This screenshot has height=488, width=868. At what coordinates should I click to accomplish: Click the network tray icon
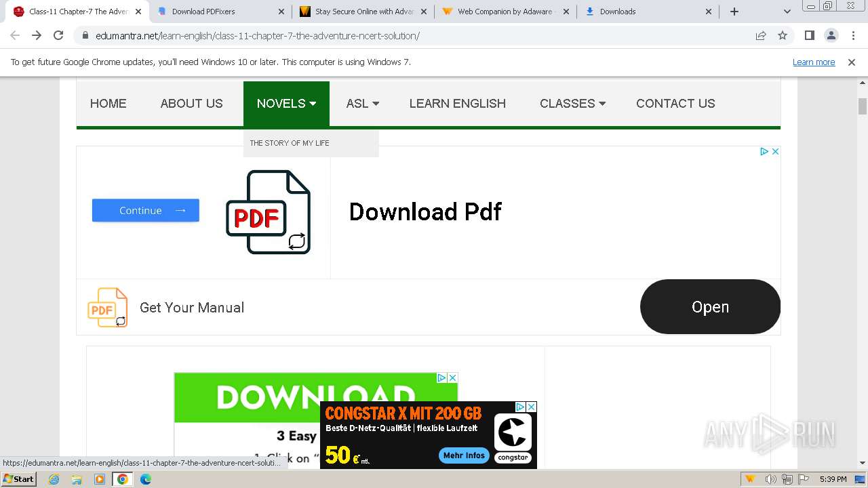[787, 479]
